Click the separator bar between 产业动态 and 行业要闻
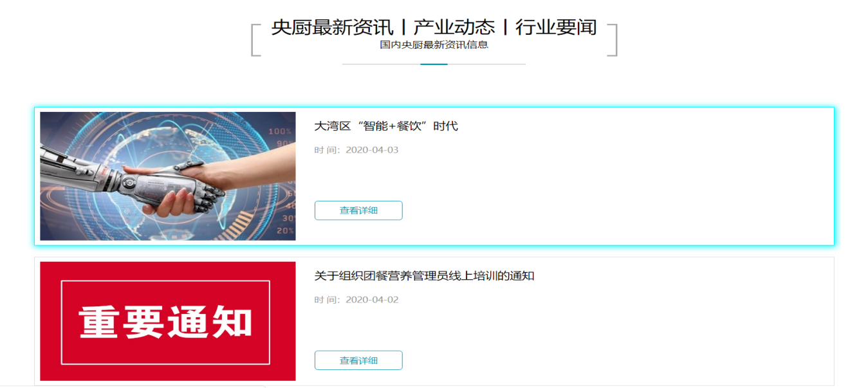The image size is (868, 388). click(x=506, y=27)
